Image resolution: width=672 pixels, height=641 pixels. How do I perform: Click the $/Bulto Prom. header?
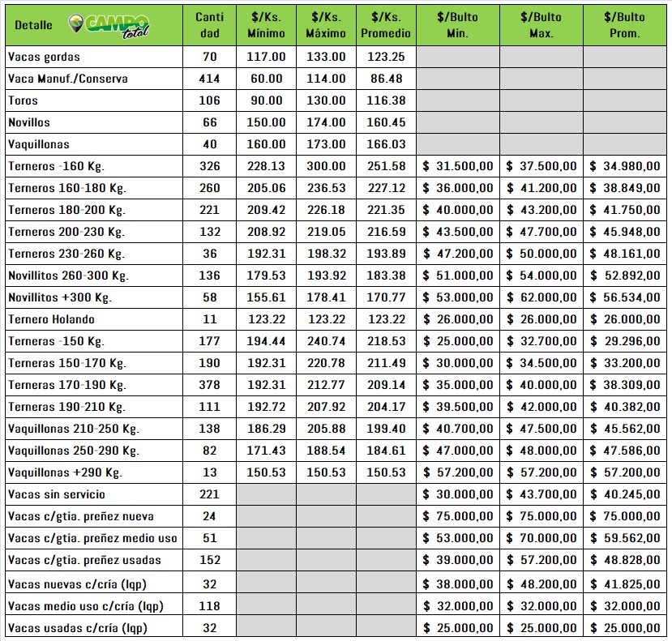coord(626,25)
